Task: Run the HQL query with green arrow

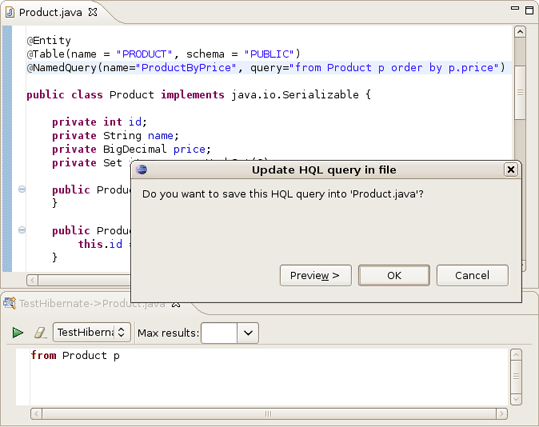Action: coord(18,332)
